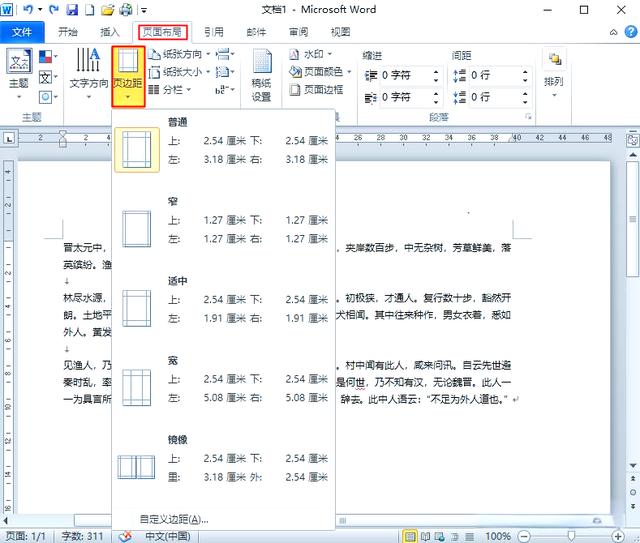
Task: Select the 窄 narrow margins preset
Action: 223,223
